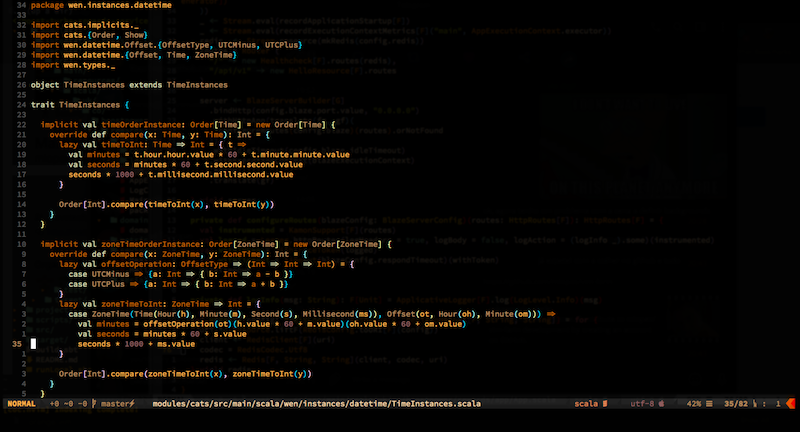Click the case UTCPlus line
The height and width of the screenshot is (432, 800).
click(179, 284)
